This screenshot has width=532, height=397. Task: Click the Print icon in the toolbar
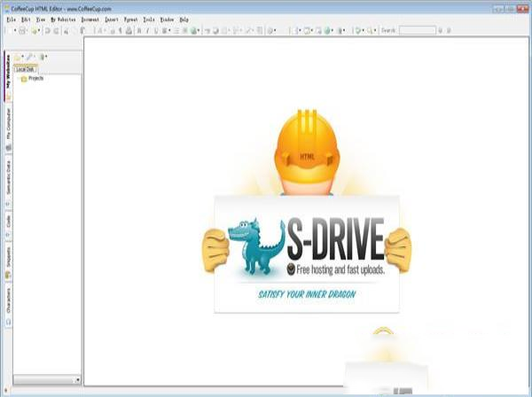[x=129, y=31]
